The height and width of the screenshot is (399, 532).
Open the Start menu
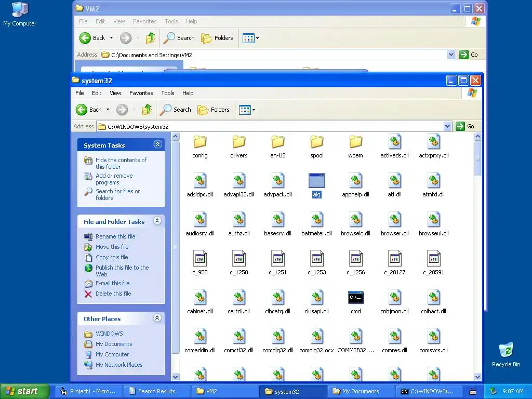click(24, 391)
